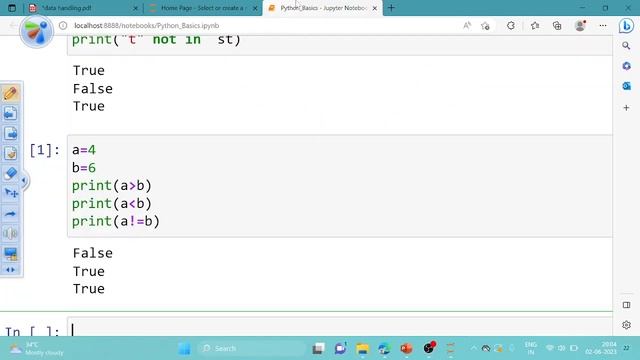The image size is (640, 360).
Task: Open network and volume quick settings
Action: pyautogui.click(x=562, y=348)
